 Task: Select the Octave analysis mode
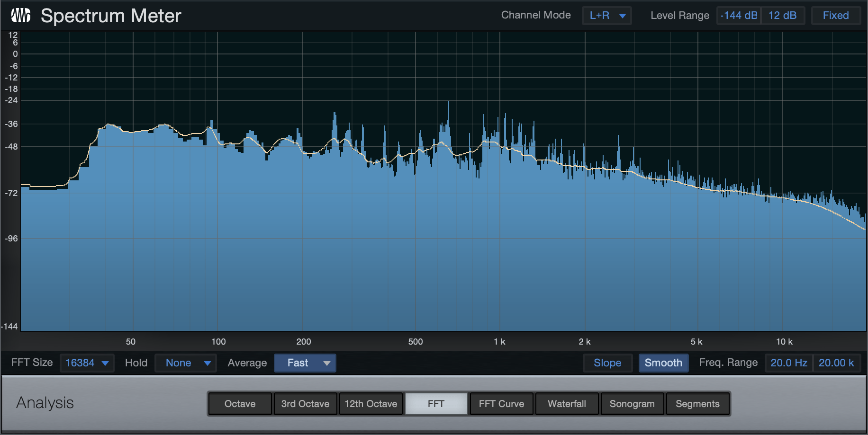tap(240, 404)
